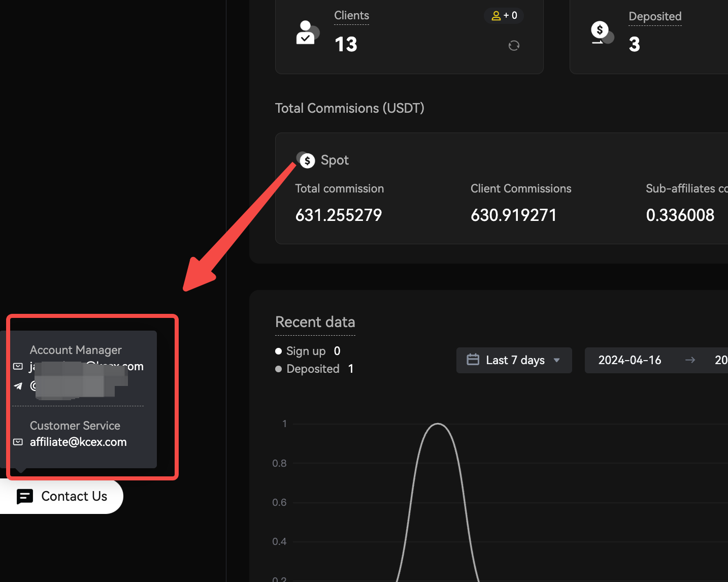
Task: Click the calendar icon beside Last 7 days
Action: click(473, 360)
